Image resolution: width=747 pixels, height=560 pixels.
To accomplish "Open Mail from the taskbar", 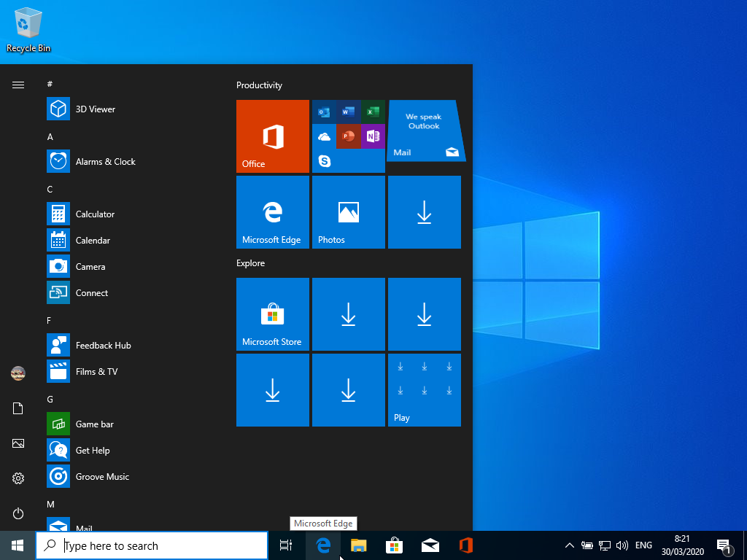I will [x=430, y=545].
